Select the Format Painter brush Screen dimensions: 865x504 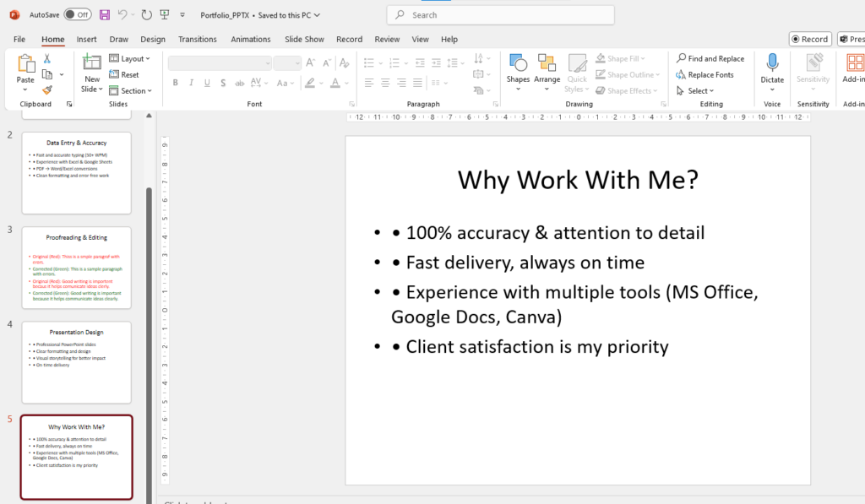pyautogui.click(x=47, y=89)
